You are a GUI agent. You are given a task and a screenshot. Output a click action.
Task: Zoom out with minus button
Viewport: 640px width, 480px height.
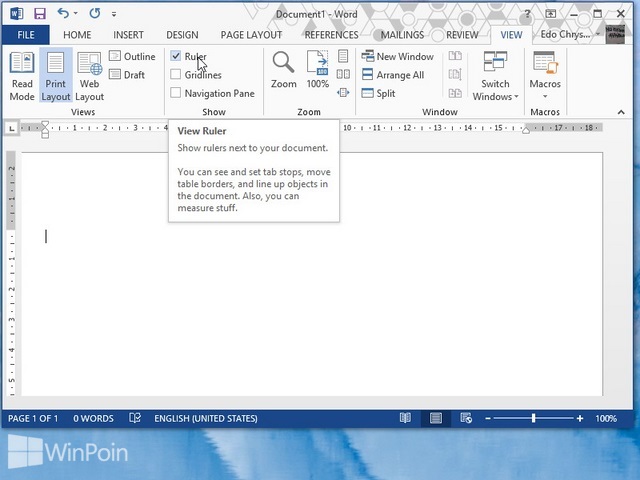tap(488, 418)
